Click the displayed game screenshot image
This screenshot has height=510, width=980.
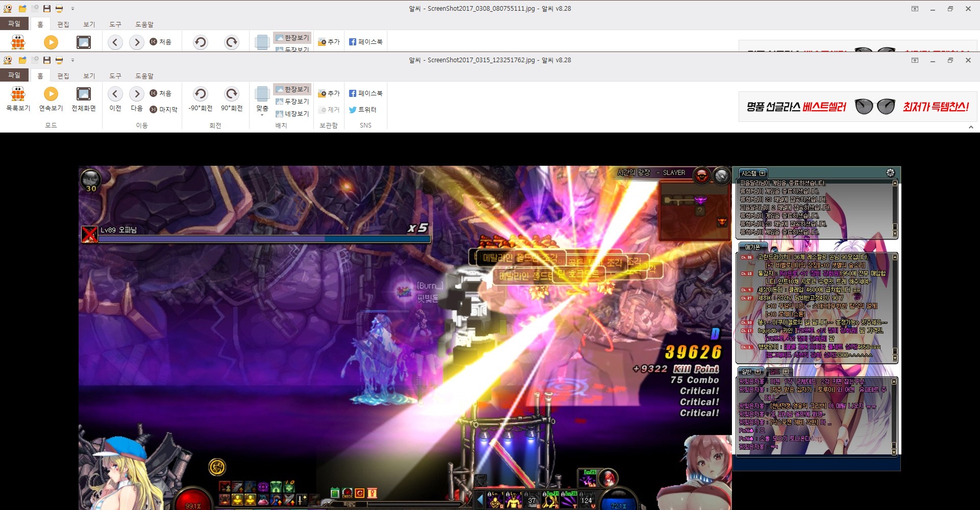tap(490, 338)
